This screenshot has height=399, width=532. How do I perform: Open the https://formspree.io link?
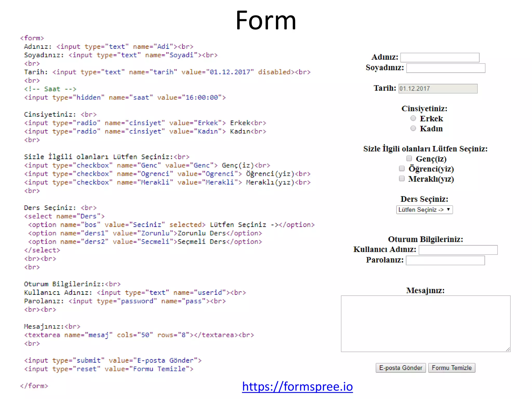point(297,387)
